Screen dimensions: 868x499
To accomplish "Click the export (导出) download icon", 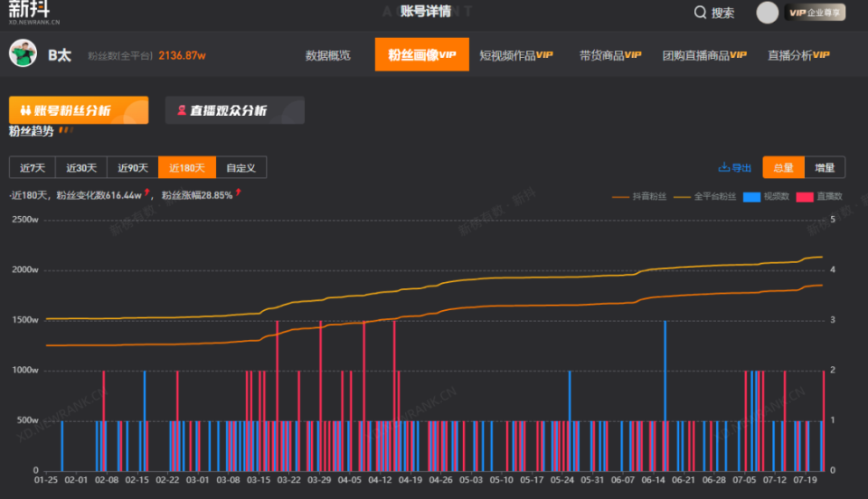I will [723, 167].
